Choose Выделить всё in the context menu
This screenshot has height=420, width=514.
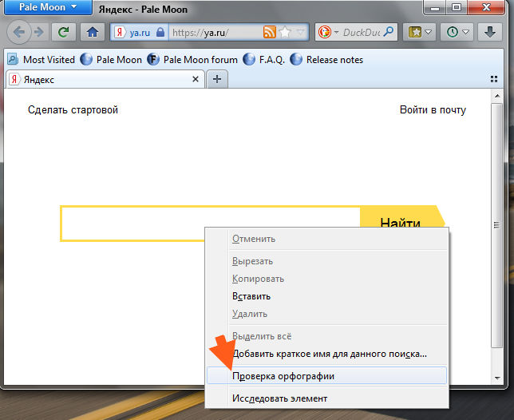click(x=326, y=336)
